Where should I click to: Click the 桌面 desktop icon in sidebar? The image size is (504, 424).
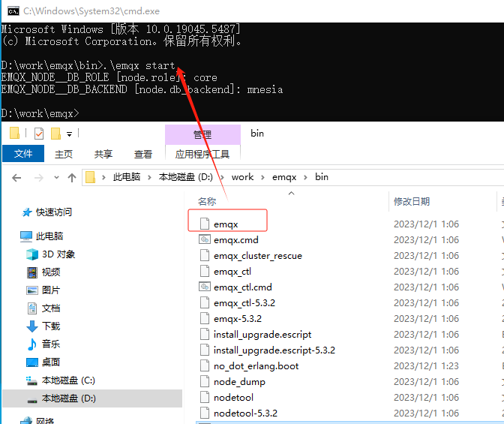coord(32,362)
